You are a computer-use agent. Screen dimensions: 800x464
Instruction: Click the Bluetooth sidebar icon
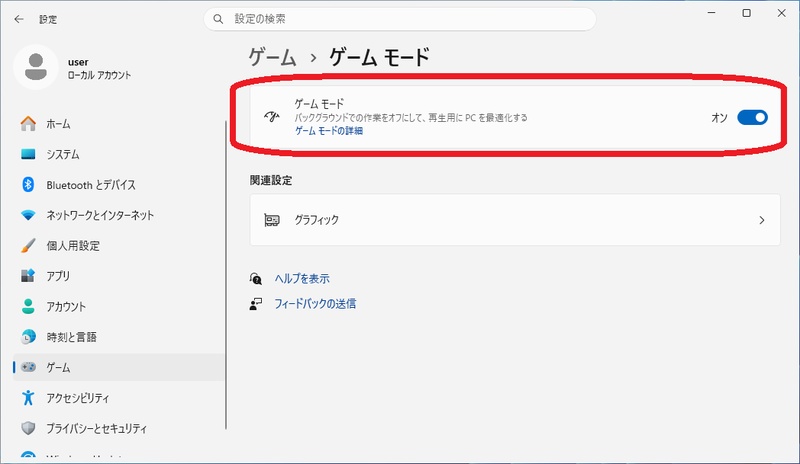coord(28,184)
